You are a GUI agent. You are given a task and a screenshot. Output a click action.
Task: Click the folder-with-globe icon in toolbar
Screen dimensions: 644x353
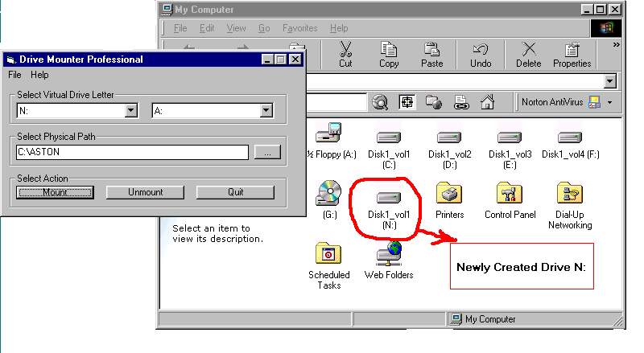pyautogui.click(x=433, y=102)
